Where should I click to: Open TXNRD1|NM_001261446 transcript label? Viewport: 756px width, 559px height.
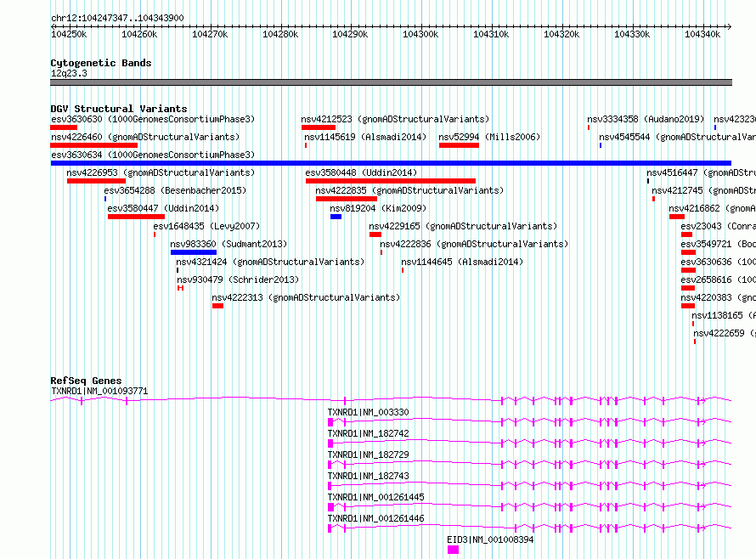click(375, 518)
